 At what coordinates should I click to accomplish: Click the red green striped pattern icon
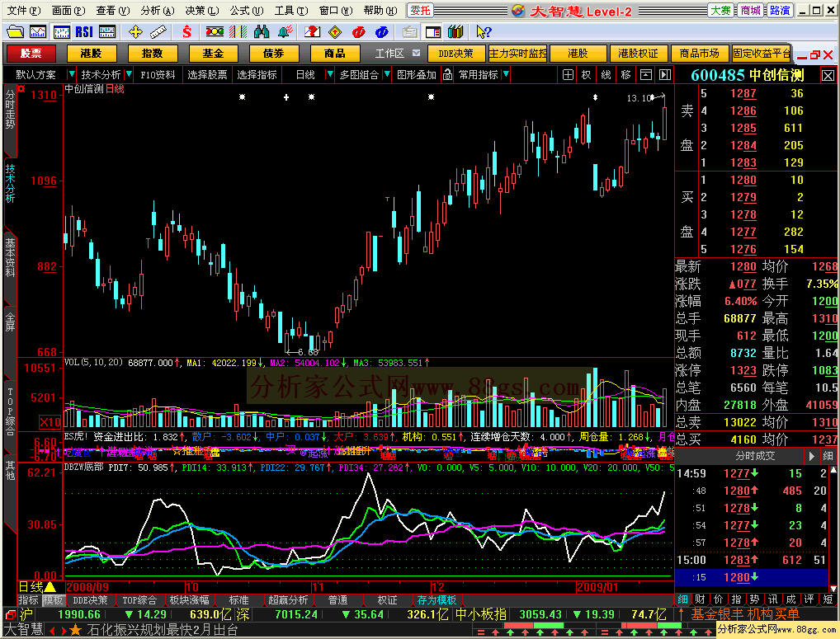click(238, 32)
